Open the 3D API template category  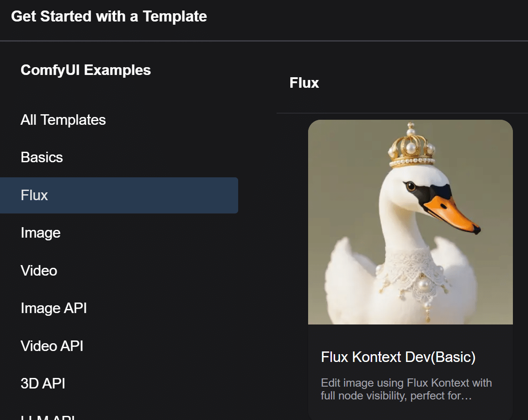43,383
